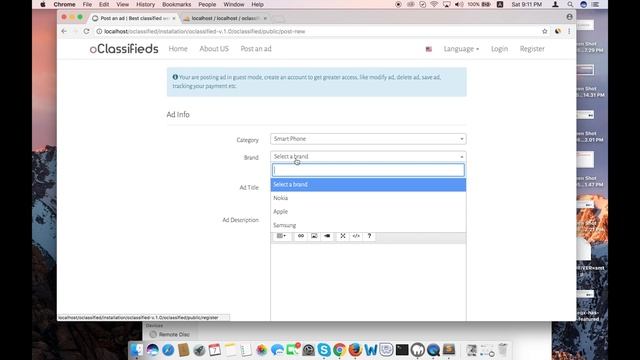
Task: Click the Login link
Action: (499, 49)
